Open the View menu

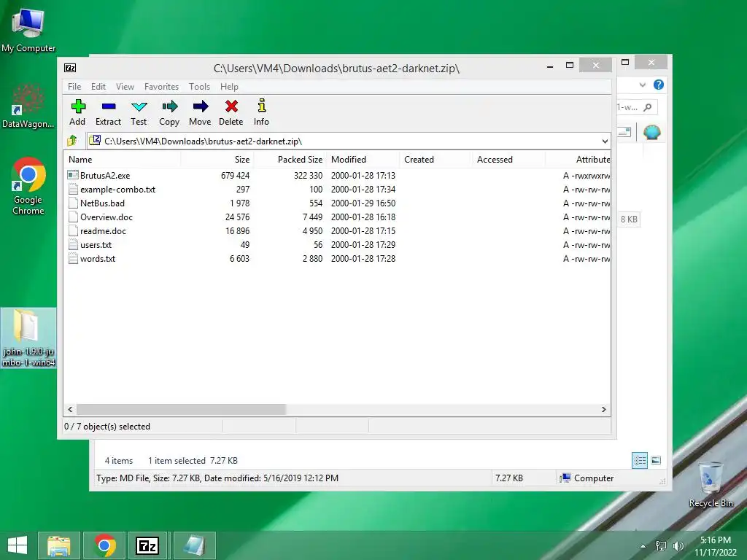[x=125, y=87]
